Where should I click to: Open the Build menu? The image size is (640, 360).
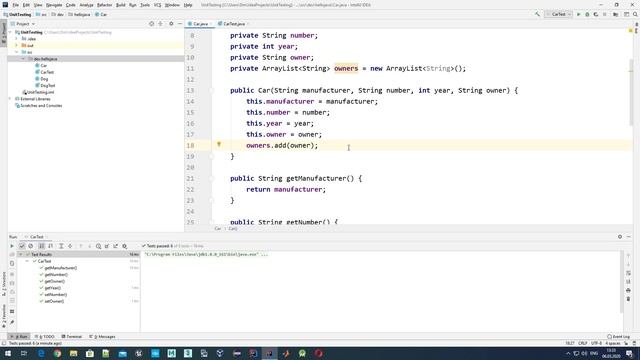pyautogui.click(x=120, y=5)
